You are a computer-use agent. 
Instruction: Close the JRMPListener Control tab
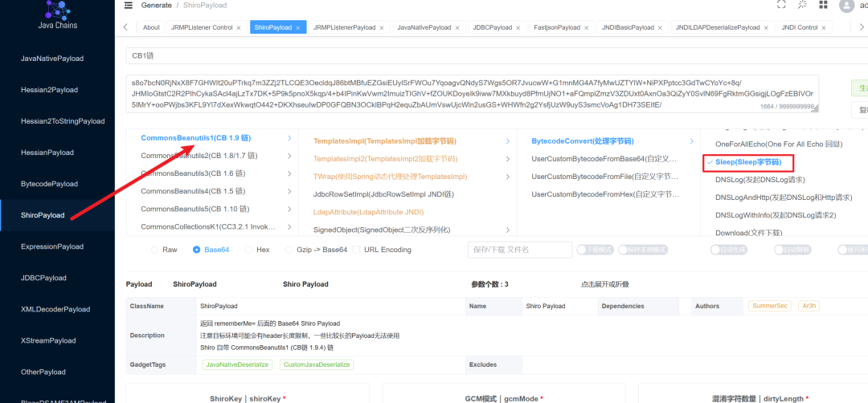[239, 27]
